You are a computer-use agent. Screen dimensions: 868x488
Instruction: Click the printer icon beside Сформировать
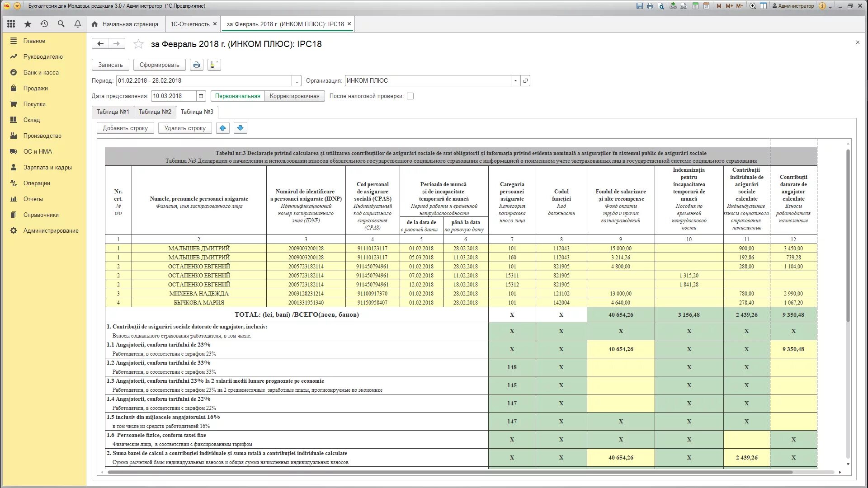(196, 65)
